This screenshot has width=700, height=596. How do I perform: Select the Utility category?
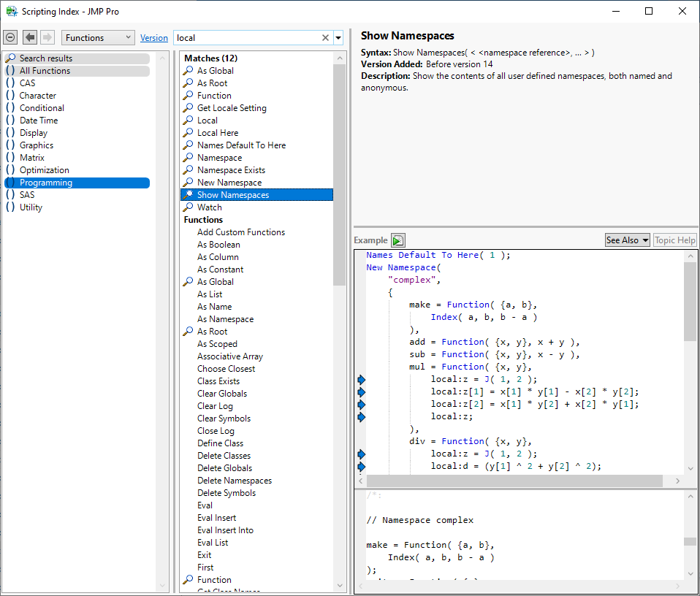pos(31,207)
